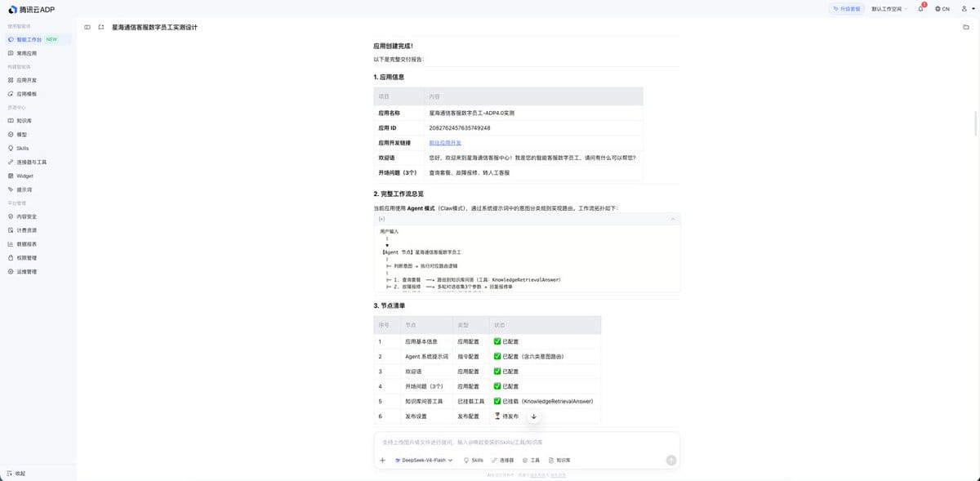Go to 应用开发 in the sidebar
This screenshot has width=980, height=481.
38,80
